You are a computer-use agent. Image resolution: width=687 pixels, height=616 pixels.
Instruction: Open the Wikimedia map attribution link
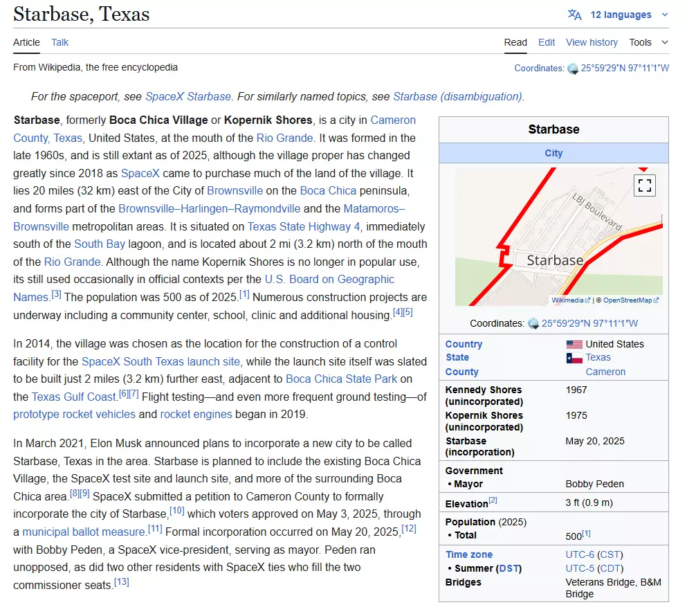(x=571, y=300)
